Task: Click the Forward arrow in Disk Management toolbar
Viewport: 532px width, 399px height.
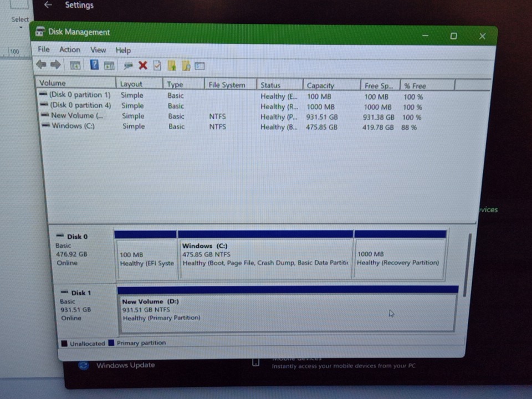Action: pyautogui.click(x=55, y=64)
